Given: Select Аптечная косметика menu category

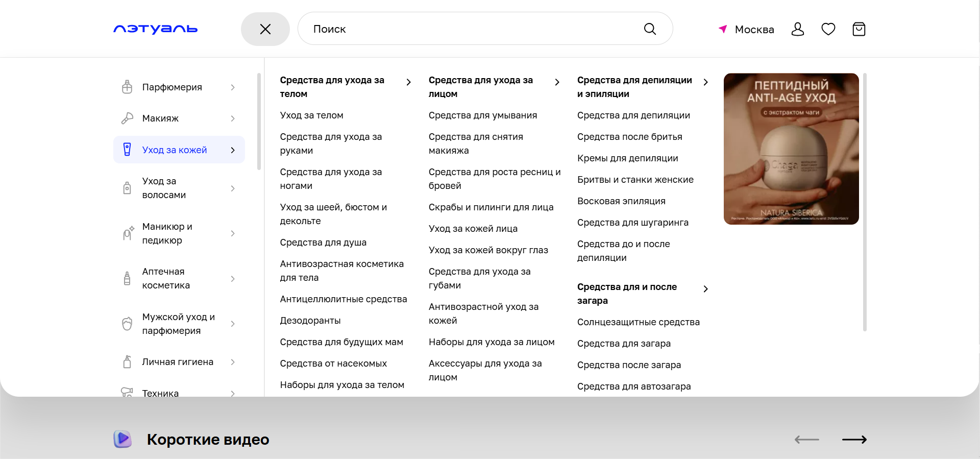Looking at the screenshot, I should click(166, 278).
